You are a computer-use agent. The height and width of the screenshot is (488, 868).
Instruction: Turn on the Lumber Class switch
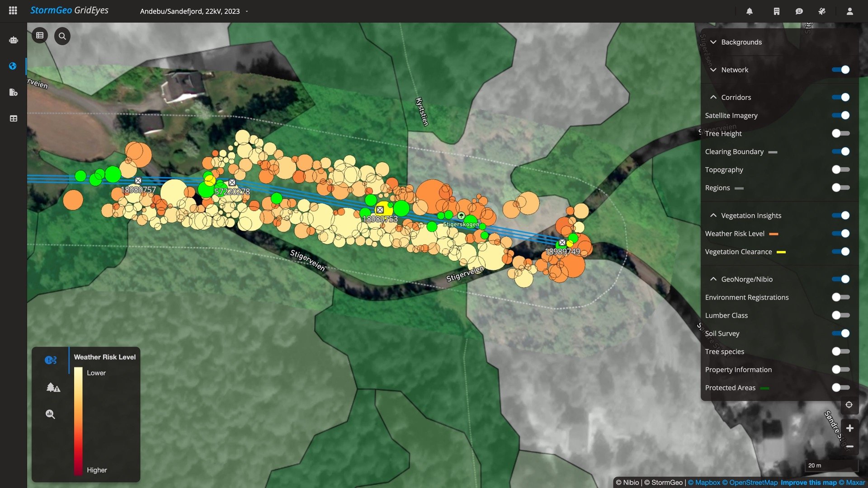pyautogui.click(x=841, y=315)
